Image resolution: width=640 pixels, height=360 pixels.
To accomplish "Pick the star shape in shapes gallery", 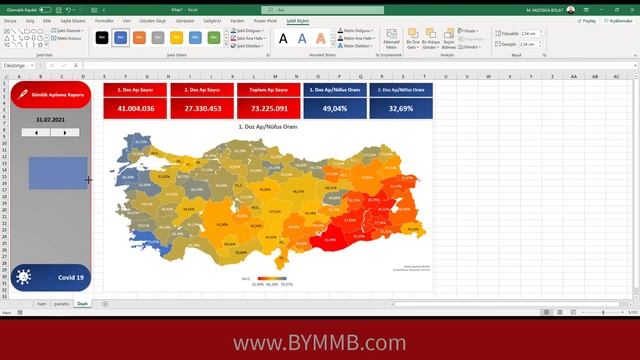I will click(x=40, y=44).
